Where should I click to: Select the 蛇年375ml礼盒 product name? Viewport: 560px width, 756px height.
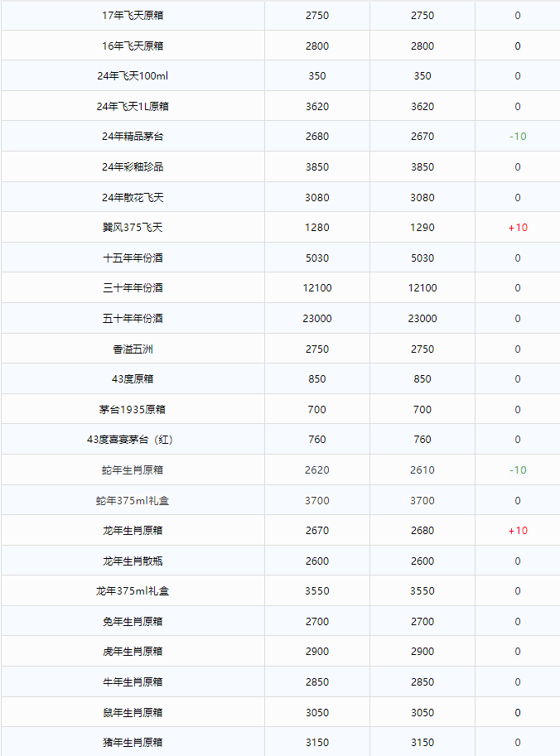pyautogui.click(x=133, y=500)
